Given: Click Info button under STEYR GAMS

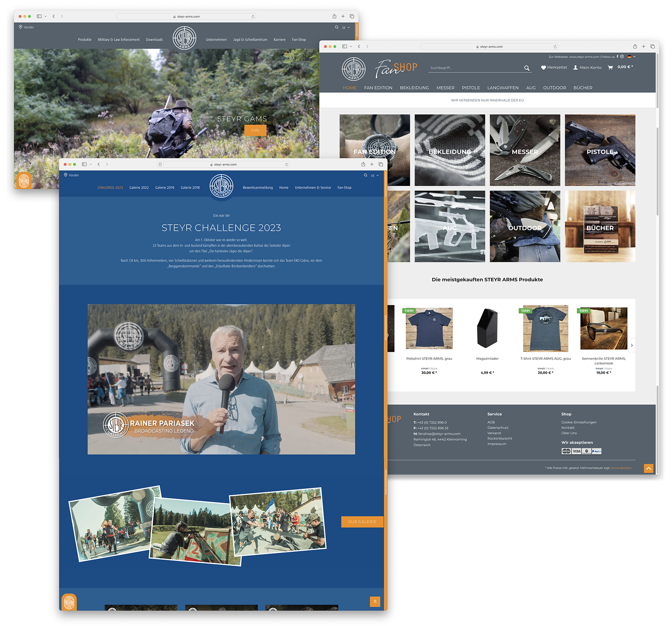Looking at the screenshot, I should [x=255, y=130].
